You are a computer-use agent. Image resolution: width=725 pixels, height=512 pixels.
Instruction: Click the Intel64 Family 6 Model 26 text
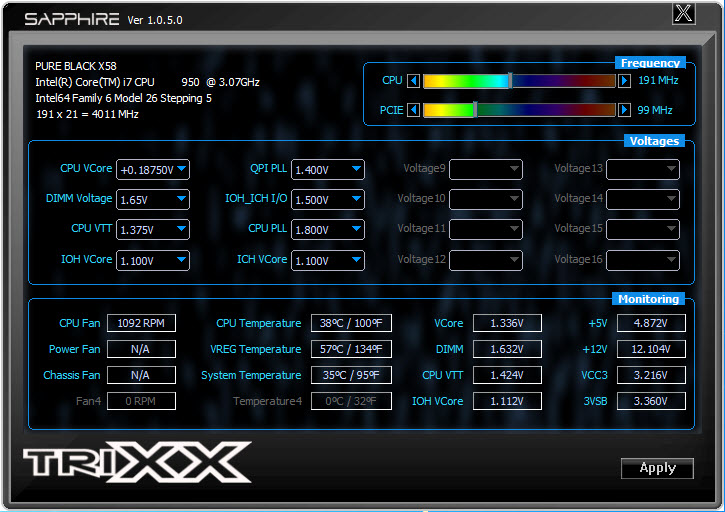pos(123,98)
